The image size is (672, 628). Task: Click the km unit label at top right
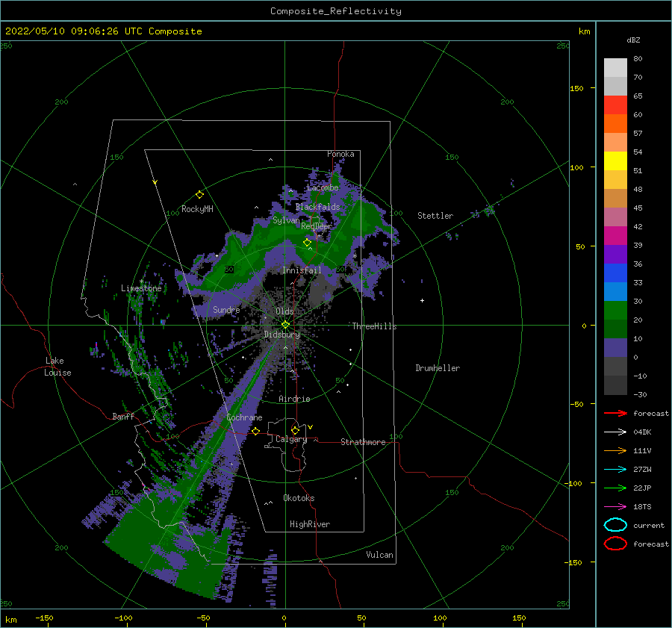point(584,31)
